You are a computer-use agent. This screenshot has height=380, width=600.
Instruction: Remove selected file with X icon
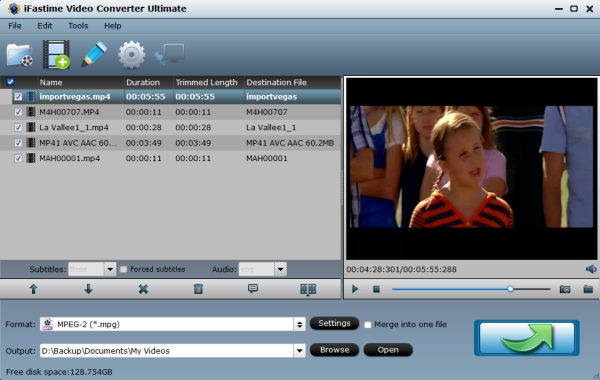(x=143, y=289)
